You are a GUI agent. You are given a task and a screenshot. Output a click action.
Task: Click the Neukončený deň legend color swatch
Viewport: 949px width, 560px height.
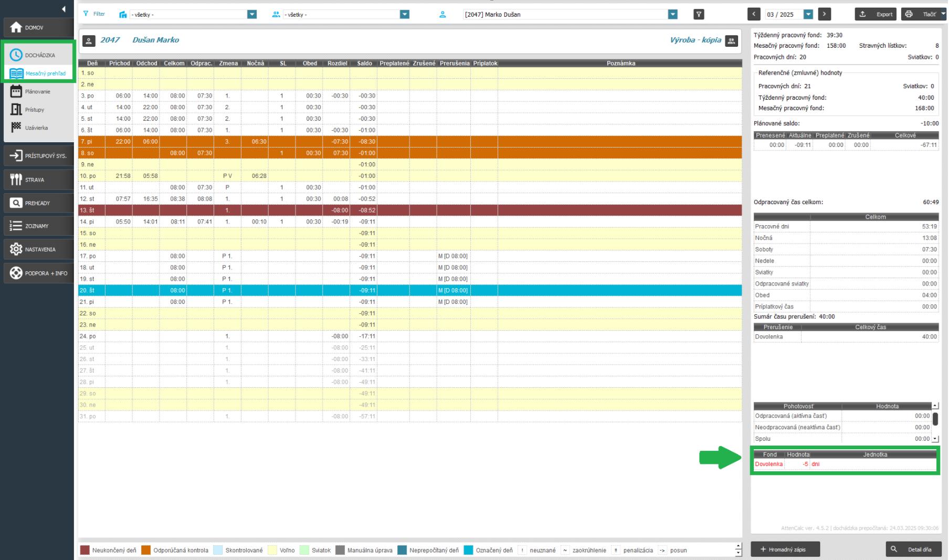coord(85,551)
